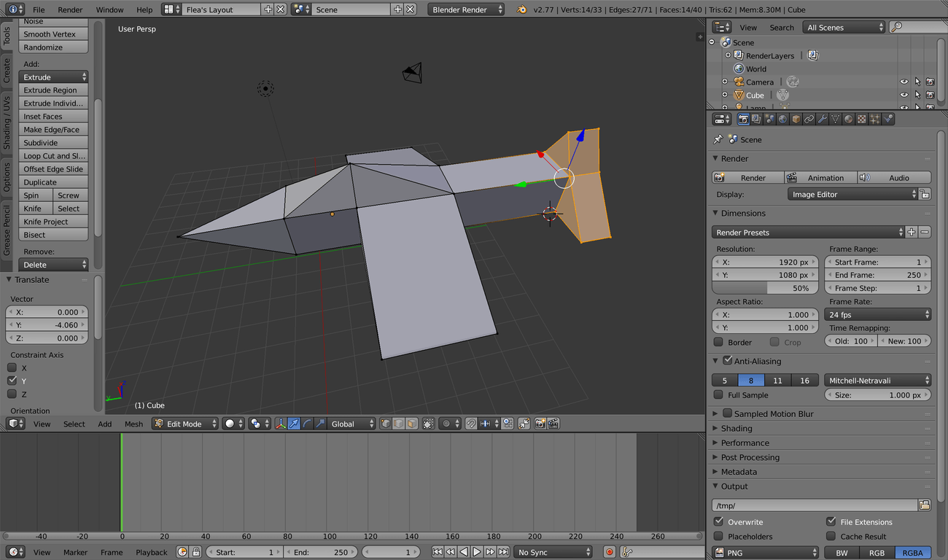Enable the X constraint axis checkbox
948x560 pixels.
tap(12, 368)
